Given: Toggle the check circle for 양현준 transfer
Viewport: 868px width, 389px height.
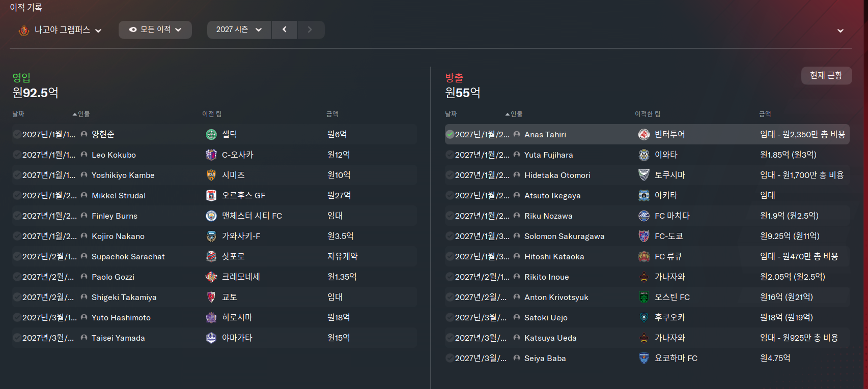Looking at the screenshot, I should (17, 134).
